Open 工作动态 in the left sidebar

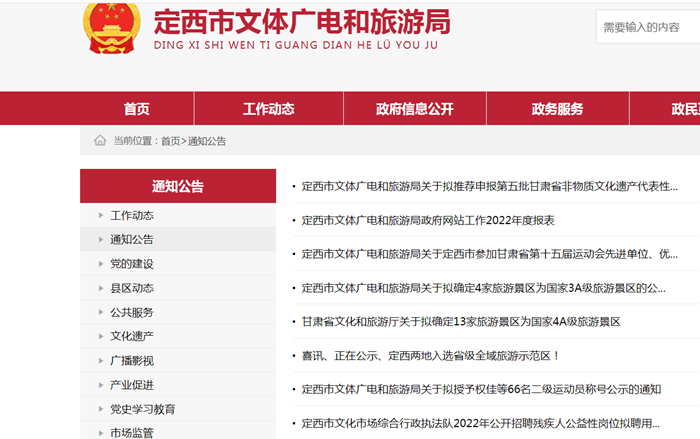tap(132, 215)
